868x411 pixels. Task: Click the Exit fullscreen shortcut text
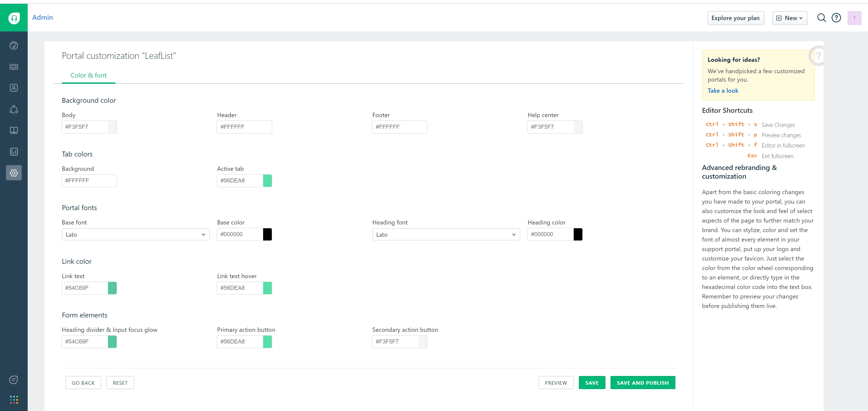tap(777, 156)
